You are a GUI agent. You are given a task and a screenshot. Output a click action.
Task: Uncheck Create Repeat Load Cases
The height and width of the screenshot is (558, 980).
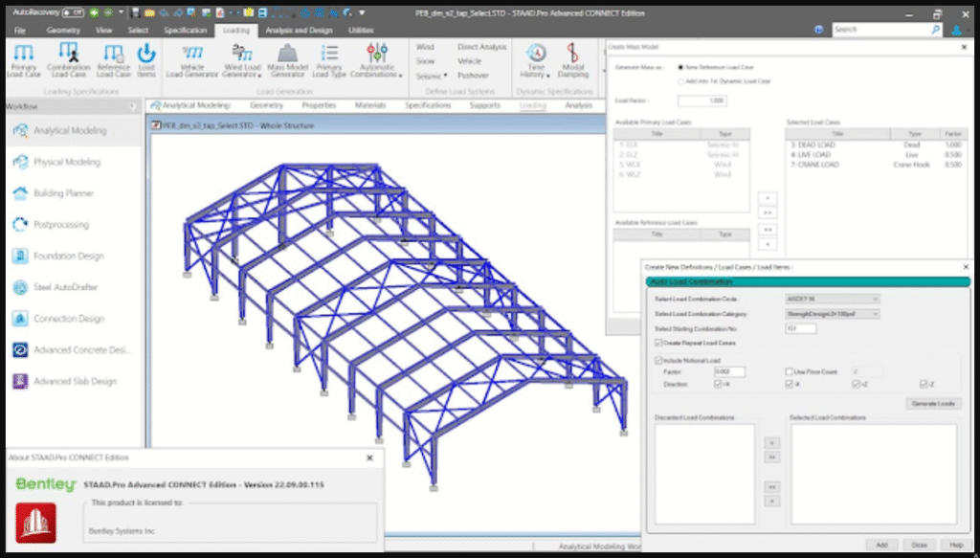point(658,343)
